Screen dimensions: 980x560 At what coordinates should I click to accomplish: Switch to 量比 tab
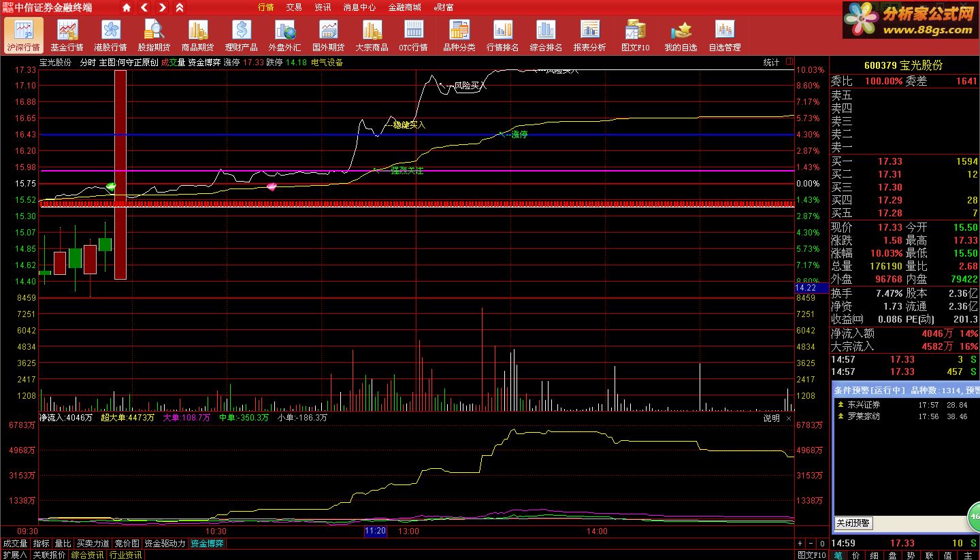click(x=63, y=544)
